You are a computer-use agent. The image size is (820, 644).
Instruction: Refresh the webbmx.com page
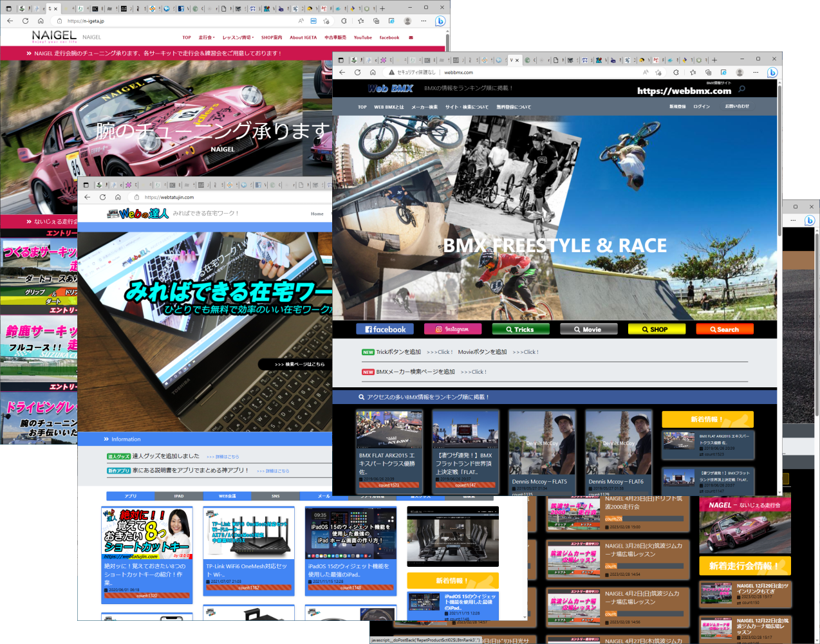pos(357,72)
